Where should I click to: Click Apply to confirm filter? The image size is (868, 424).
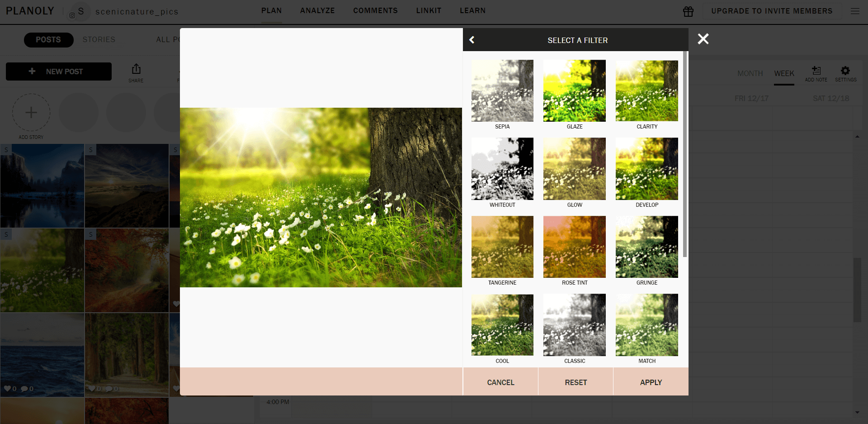(651, 382)
